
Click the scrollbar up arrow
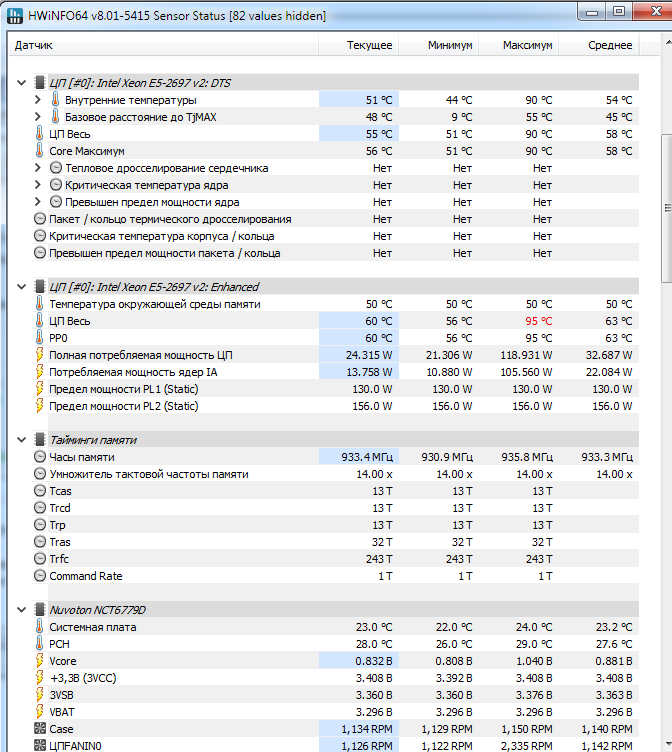tap(668, 43)
